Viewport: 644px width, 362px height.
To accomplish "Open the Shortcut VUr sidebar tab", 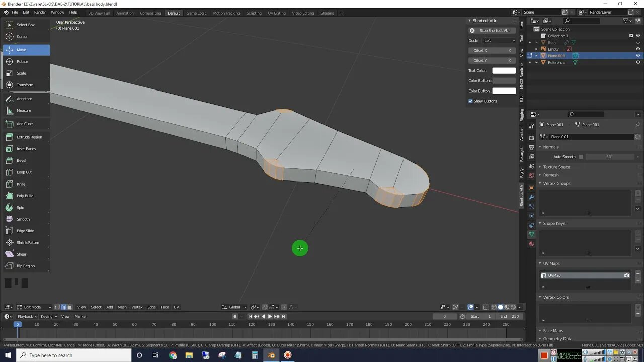I will tap(522, 195).
